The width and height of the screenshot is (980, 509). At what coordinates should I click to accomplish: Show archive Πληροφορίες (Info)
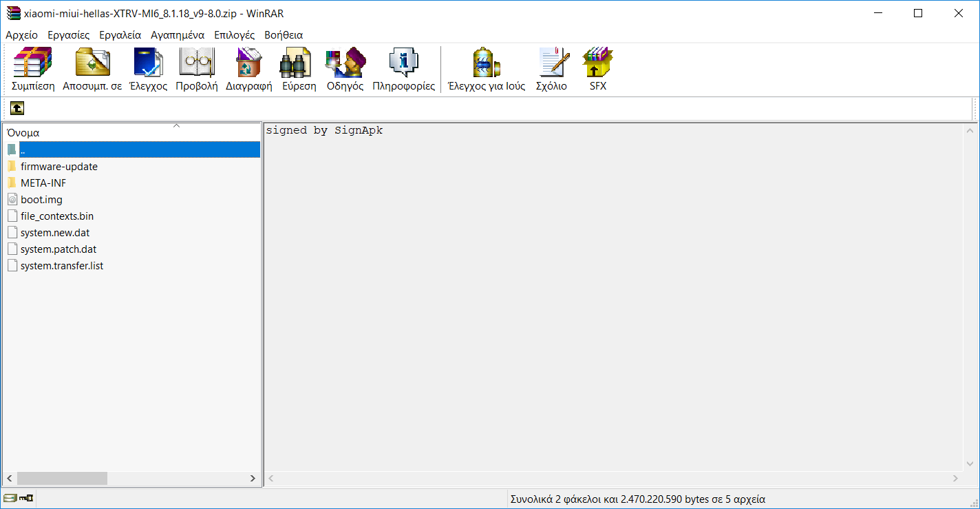point(404,63)
